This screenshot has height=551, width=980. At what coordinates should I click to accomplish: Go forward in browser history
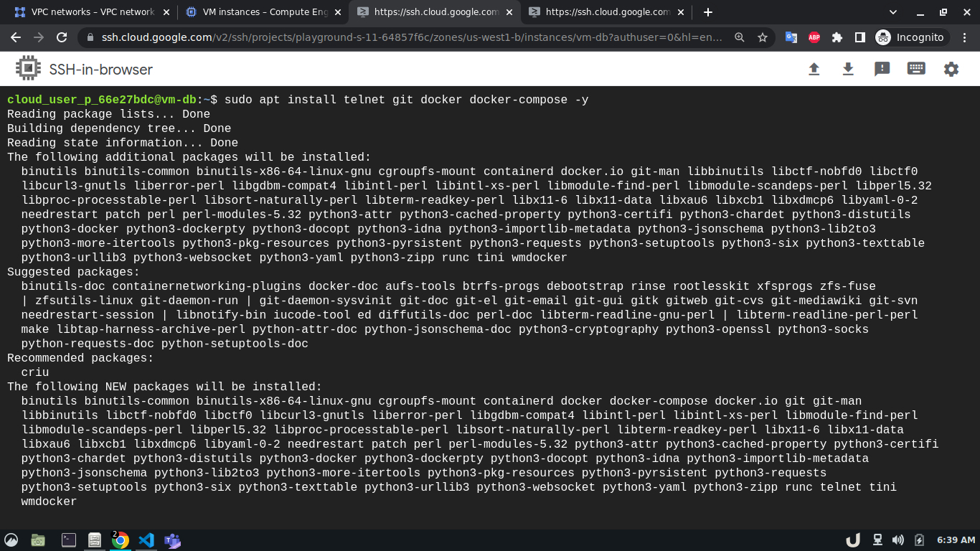click(x=39, y=37)
